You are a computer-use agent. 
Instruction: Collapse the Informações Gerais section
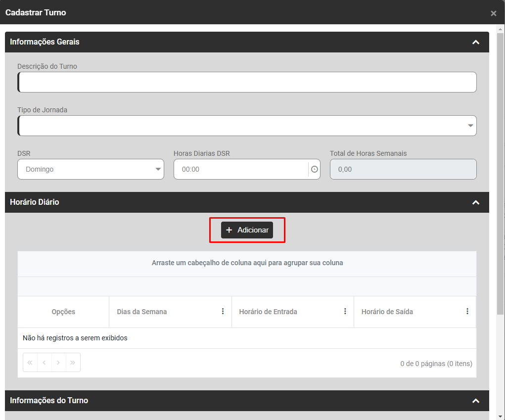tap(476, 43)
